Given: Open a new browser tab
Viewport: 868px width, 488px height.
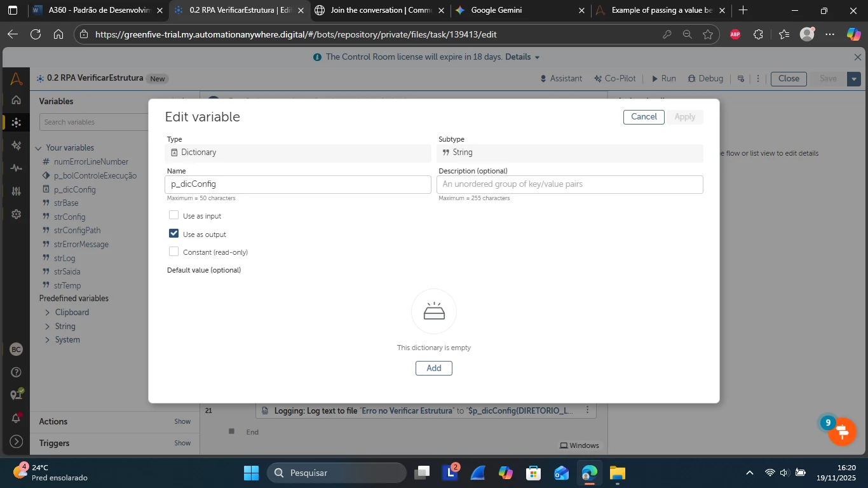Looking at the screenshot, I should [743, 10].
